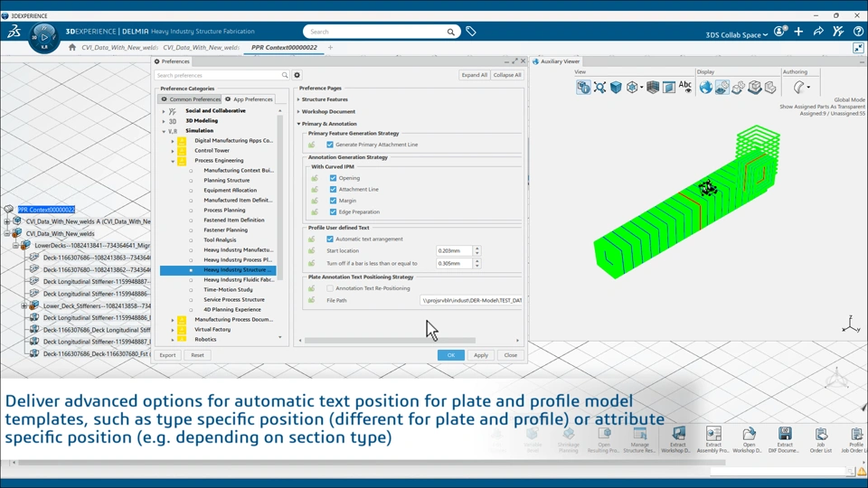868x488 pixels.
Task: Click the Search preferences input field
Action: [222, 75]
